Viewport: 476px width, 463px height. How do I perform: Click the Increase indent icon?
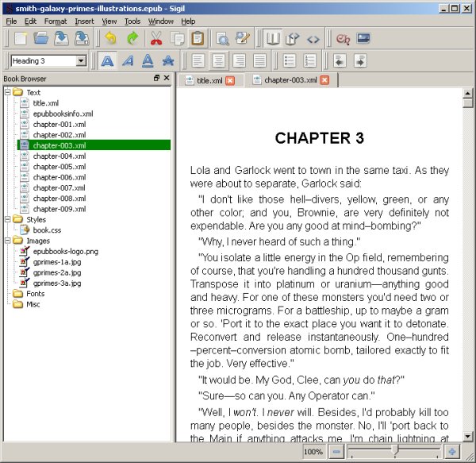(359, 60)
